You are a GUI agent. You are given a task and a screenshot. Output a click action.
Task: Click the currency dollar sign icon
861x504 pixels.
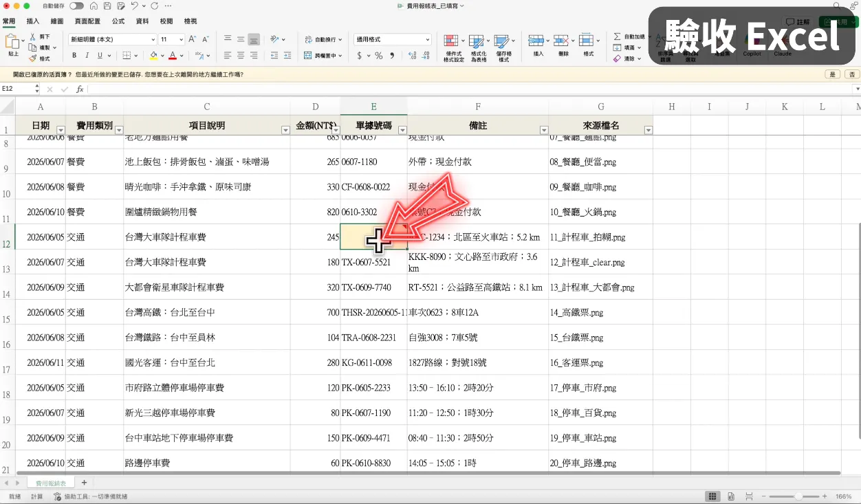click(359, 56)
